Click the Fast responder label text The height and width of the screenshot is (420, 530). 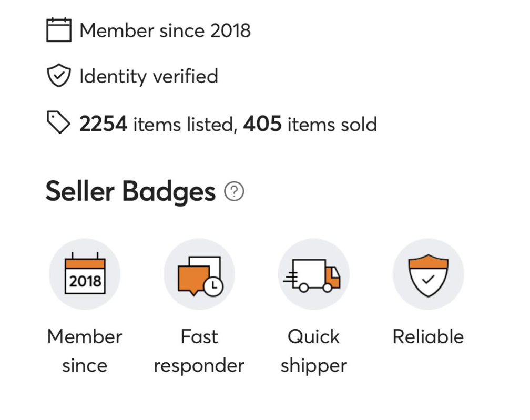(199, 351)
